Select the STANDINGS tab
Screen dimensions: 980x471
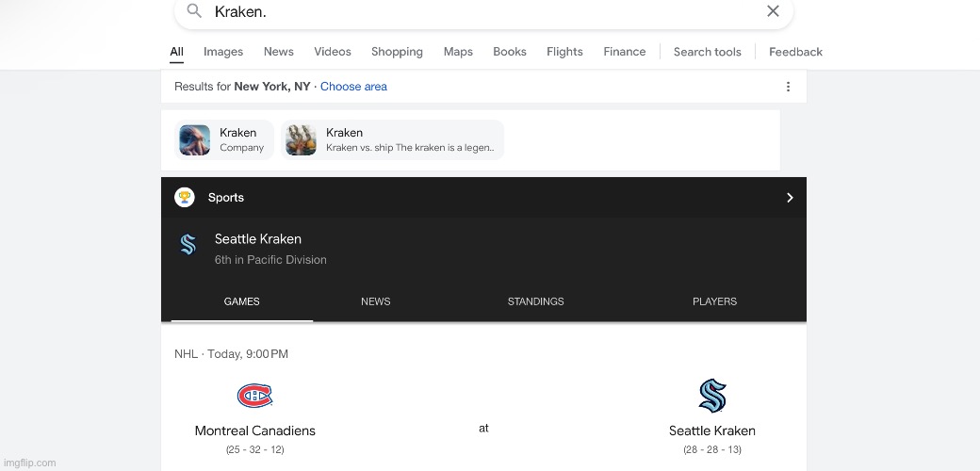535,301
